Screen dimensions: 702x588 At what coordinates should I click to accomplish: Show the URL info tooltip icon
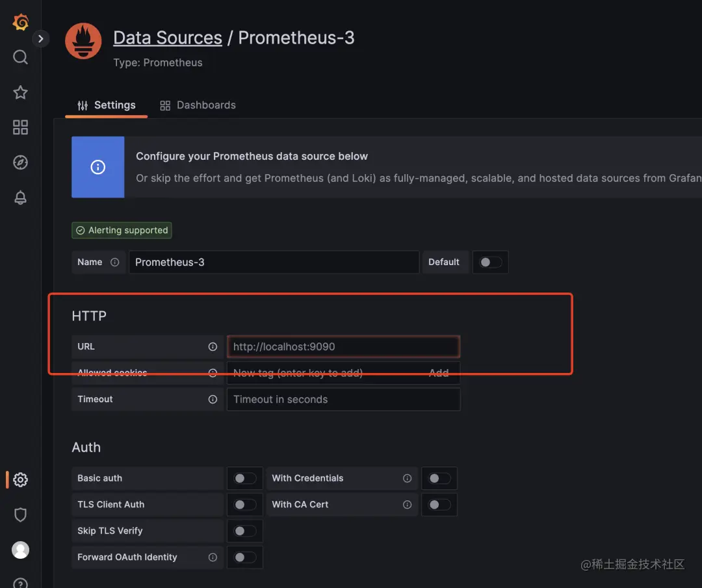pos(213,347)
